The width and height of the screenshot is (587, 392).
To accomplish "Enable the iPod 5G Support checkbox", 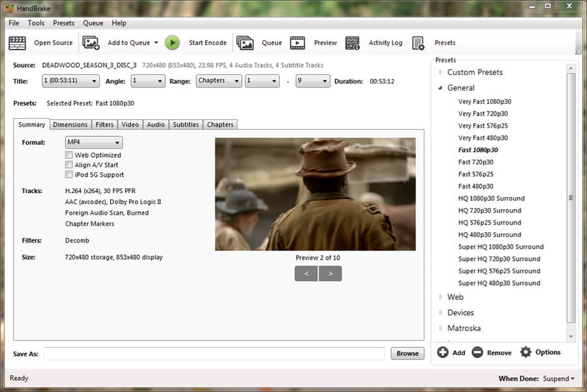I will (69, 174).
